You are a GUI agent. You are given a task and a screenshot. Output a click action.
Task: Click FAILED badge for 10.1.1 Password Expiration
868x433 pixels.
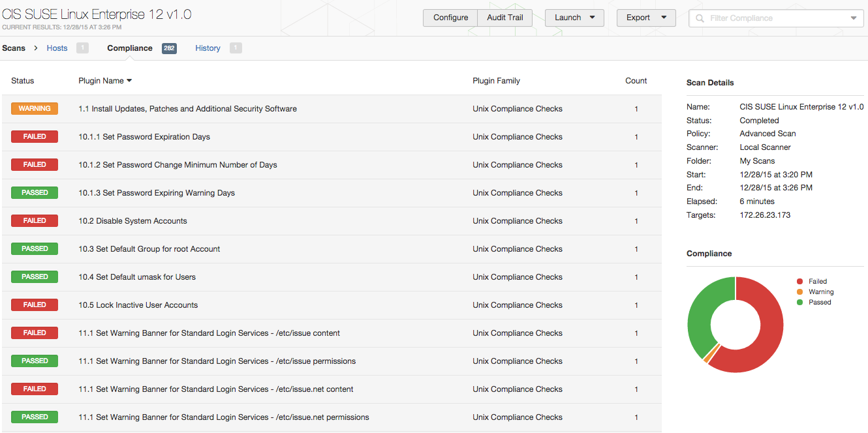35,137
